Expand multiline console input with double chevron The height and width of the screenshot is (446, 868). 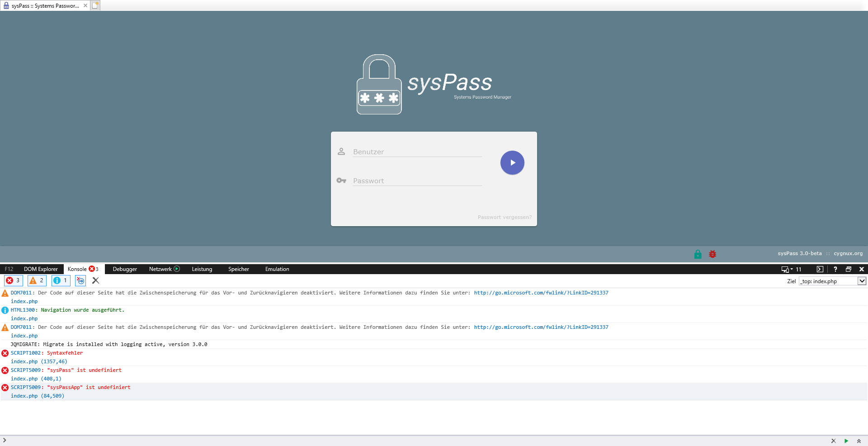point(859,441)
